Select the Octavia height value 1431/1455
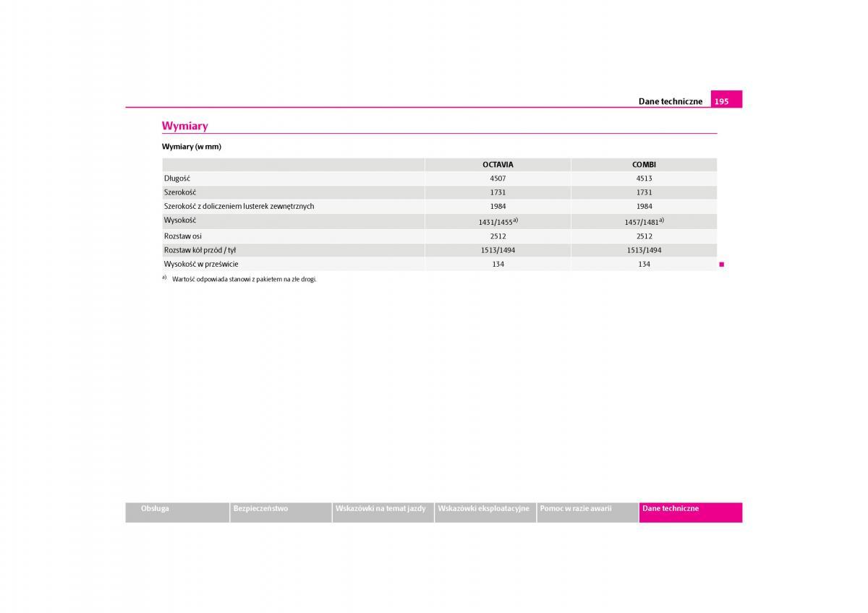868x613 pixels. coord(498,222)
